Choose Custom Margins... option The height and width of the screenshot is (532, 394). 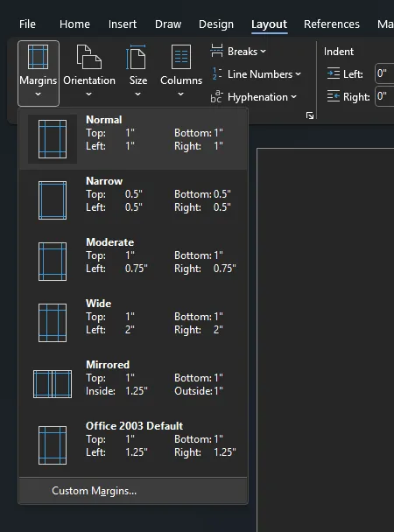133,491
